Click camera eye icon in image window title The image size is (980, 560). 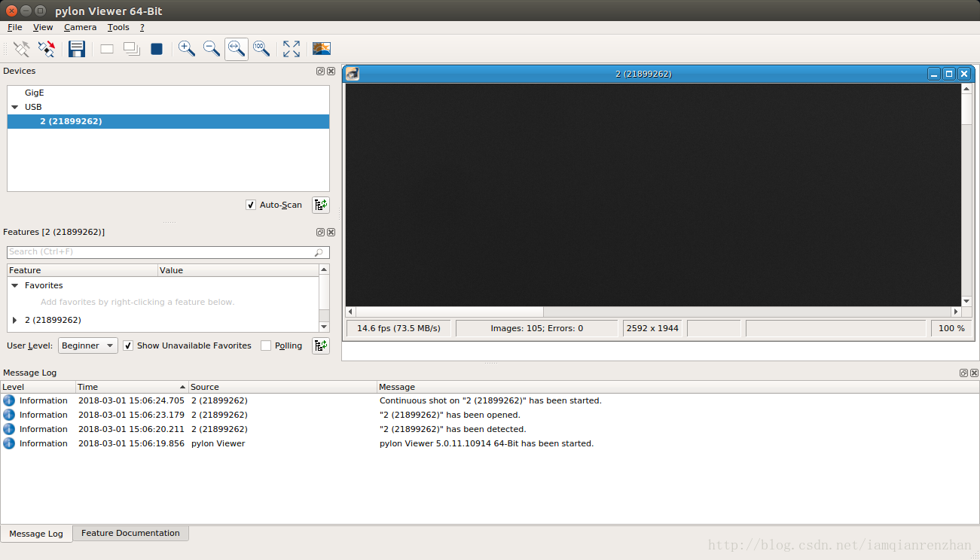(x=352, y=74)
